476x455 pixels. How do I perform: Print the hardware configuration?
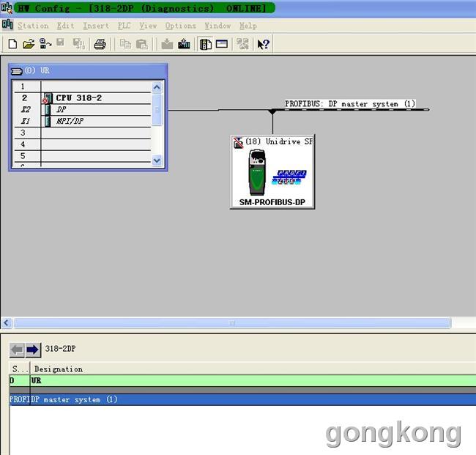100,45
